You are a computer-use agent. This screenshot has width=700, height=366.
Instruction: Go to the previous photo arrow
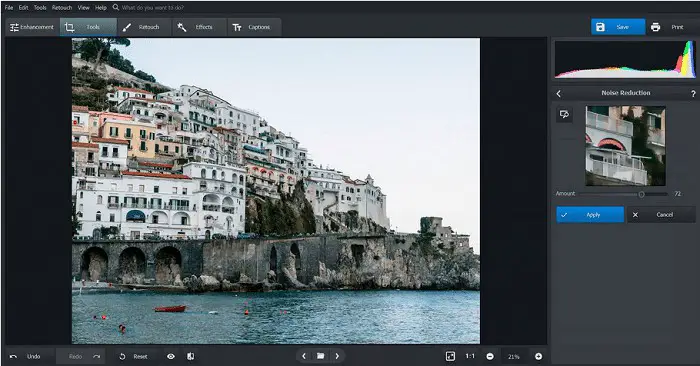[304, 356]
